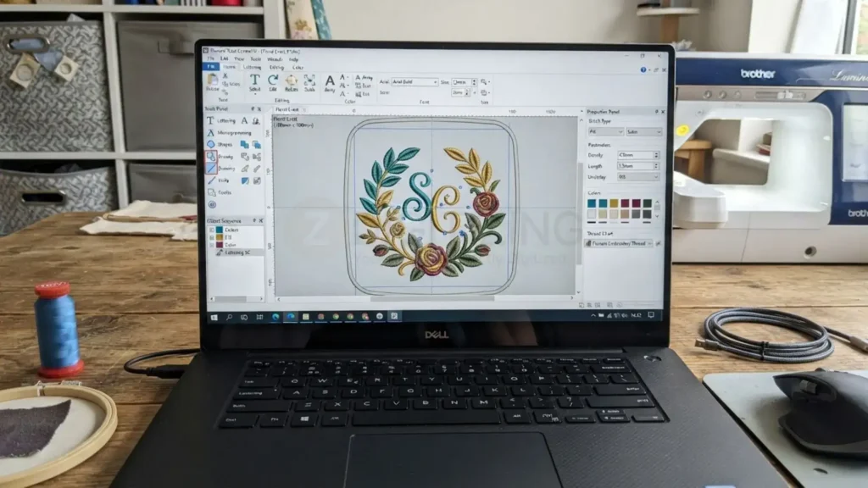
Task: Click the circular icon at Tools Panel bottom
Action: pos(212,205)
